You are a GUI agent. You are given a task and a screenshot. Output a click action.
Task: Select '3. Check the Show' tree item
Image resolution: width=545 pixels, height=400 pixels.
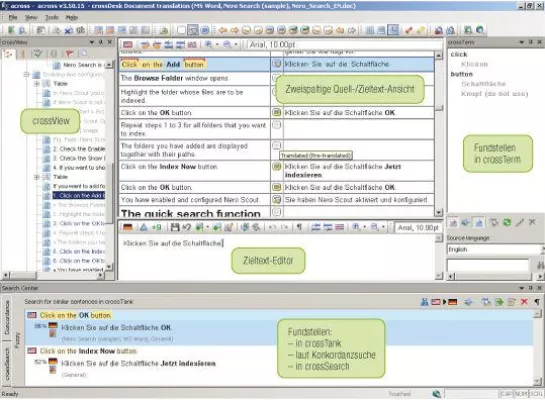point(79,158)
